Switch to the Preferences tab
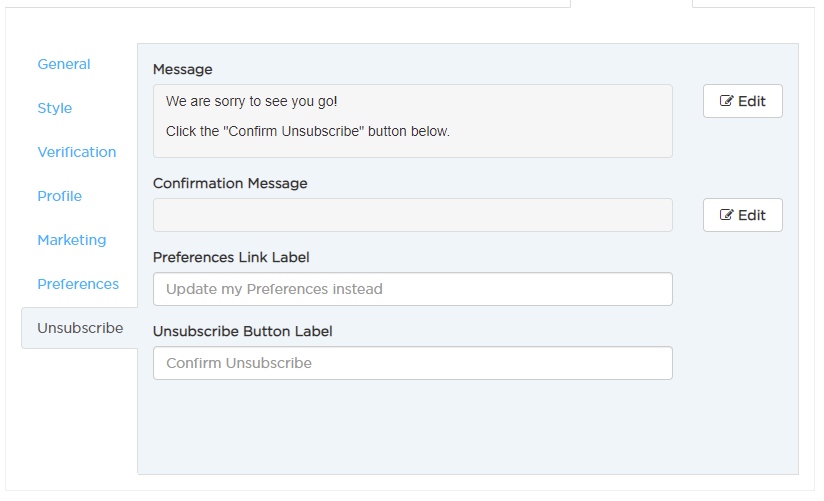The image size is (824, 501). pyautogui.click(x=78, y=284)
